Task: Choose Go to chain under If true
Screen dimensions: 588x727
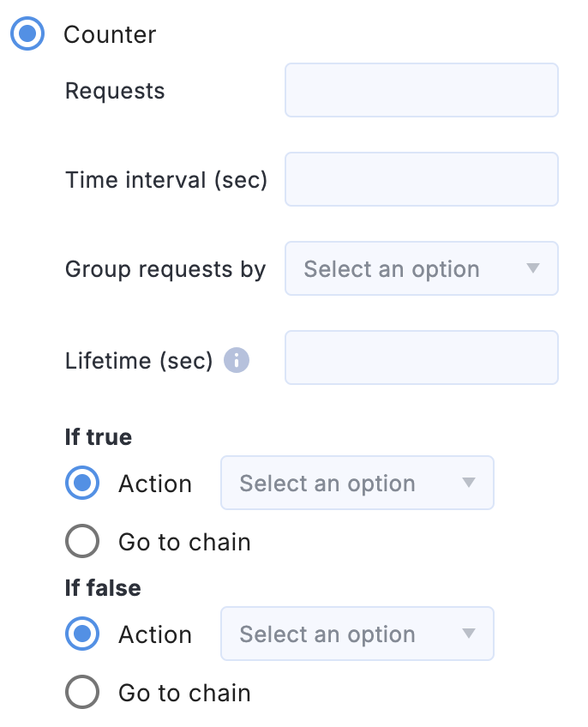Action: (x=82, y=541)
